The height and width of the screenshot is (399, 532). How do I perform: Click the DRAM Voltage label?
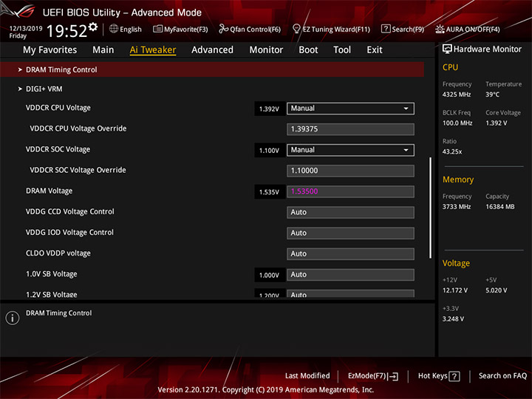(x=50, y=191)
